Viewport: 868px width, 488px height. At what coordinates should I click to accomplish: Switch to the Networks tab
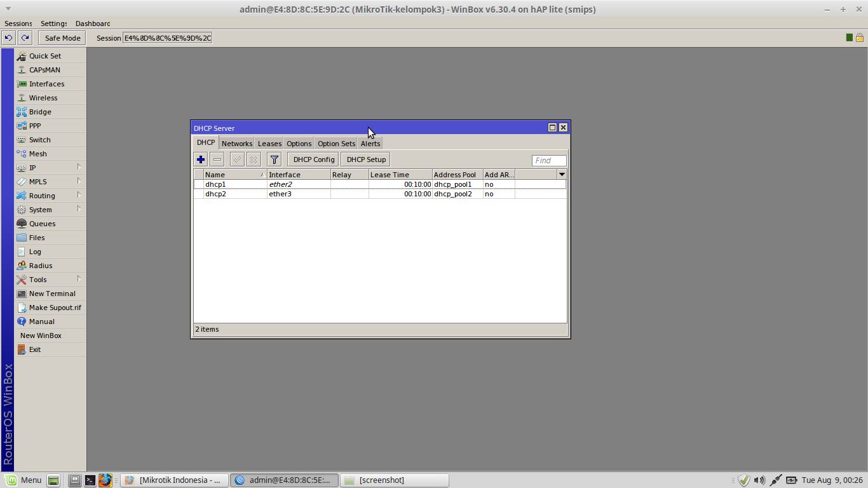pos(237,144)
